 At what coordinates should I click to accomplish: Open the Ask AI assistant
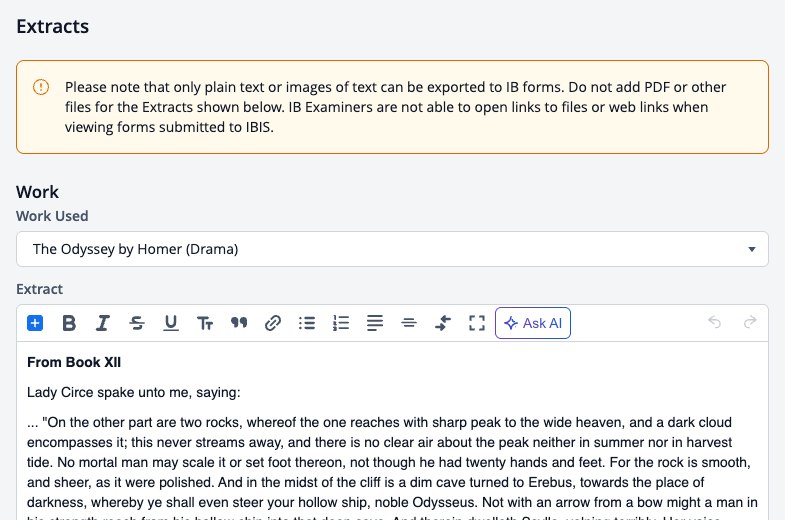(x=533, y=323)
